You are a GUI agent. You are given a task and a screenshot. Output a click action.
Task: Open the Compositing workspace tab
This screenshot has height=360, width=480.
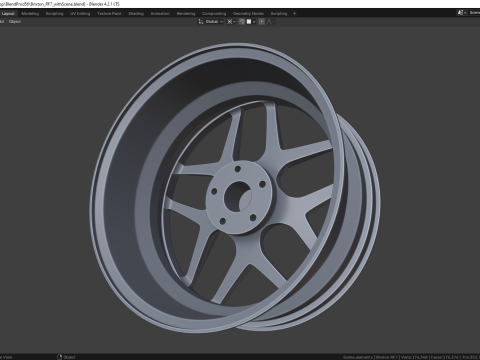tap(214, 14)
